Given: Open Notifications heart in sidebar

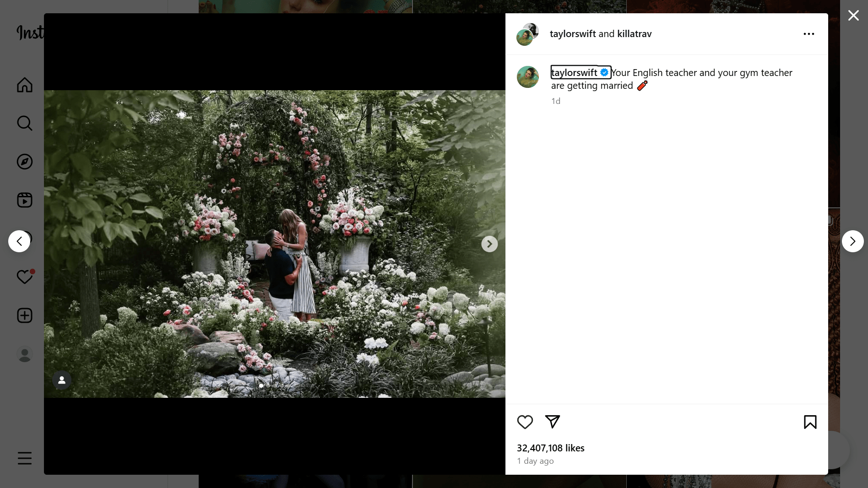Looking at the screenshot, I should [x=25, y=277].
